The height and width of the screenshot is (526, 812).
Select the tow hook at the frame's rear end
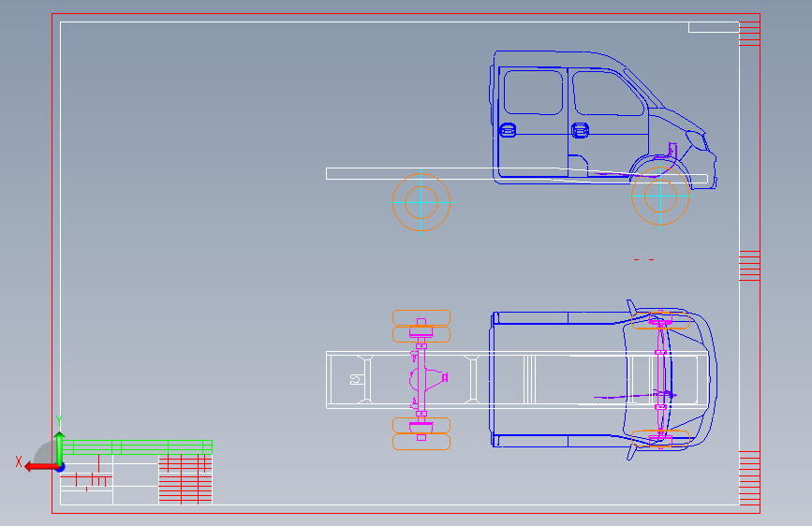355,379
